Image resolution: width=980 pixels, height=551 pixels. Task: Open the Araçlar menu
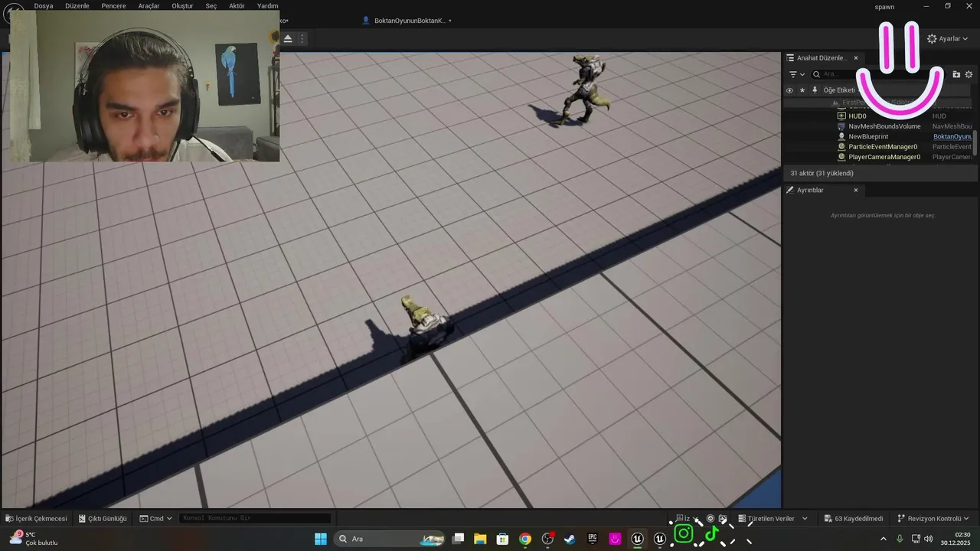[x=149, y=6]
